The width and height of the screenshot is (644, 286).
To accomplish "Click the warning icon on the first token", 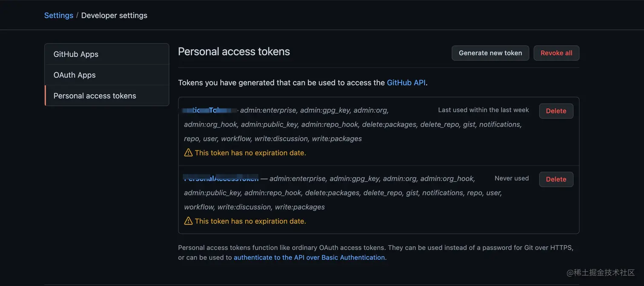I will [188, 153].
